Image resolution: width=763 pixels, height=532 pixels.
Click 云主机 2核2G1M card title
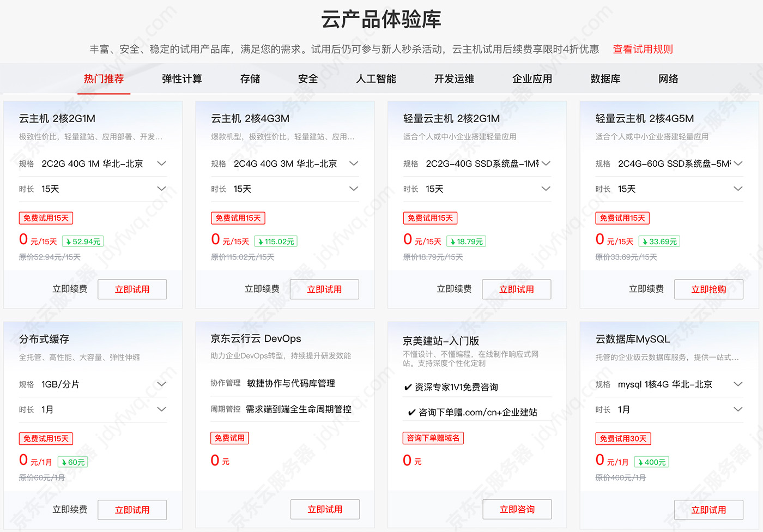57,119
